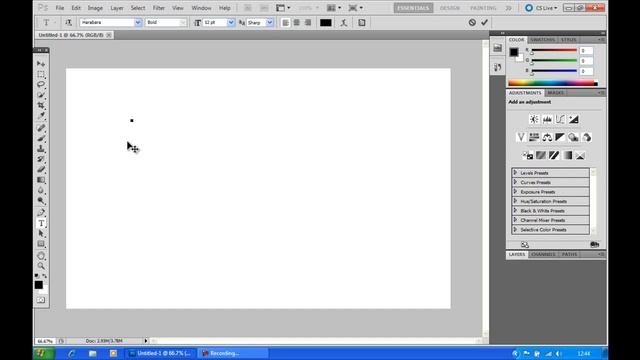Open the Filter menu

158,8
